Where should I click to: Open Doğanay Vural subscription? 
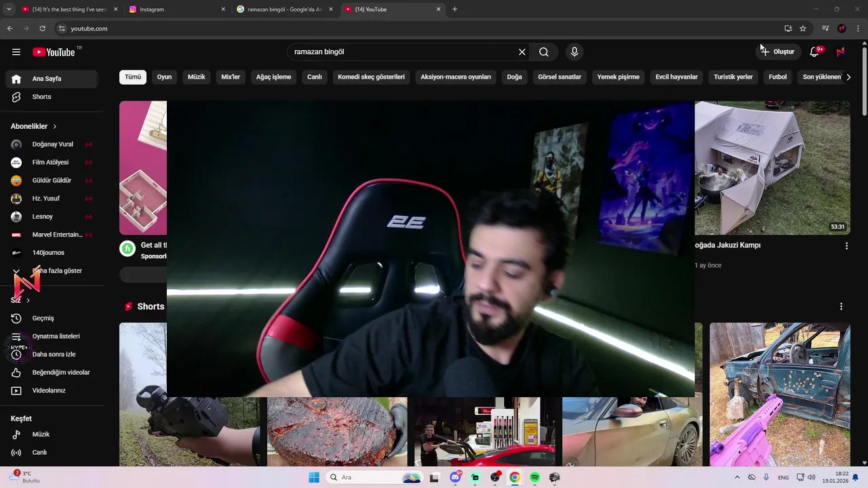52,144
